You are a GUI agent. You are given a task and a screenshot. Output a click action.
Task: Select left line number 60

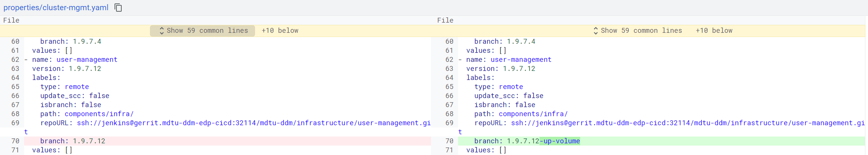(15, 41)
